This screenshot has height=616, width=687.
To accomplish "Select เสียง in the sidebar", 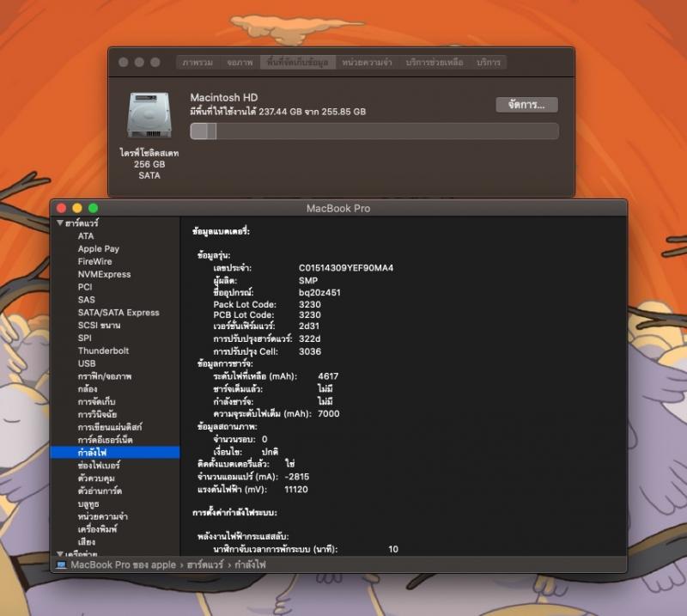I will coord(87,542).
